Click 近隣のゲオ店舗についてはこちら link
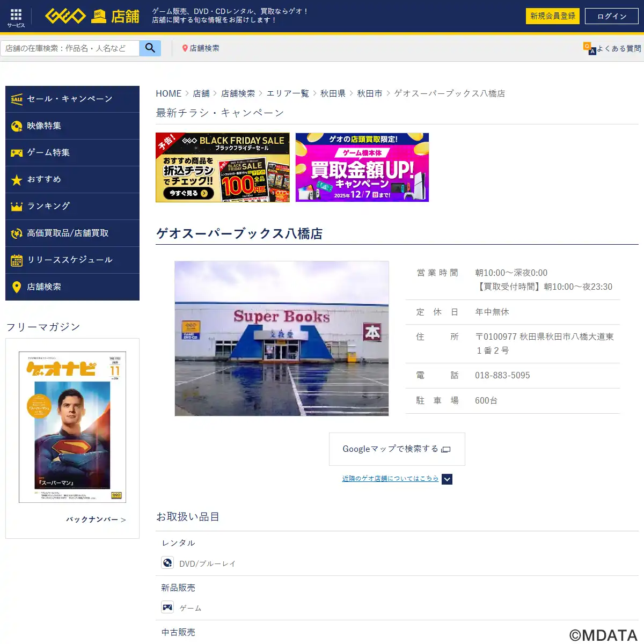This screenshot has height=644, width=644. tap(390, 479)
